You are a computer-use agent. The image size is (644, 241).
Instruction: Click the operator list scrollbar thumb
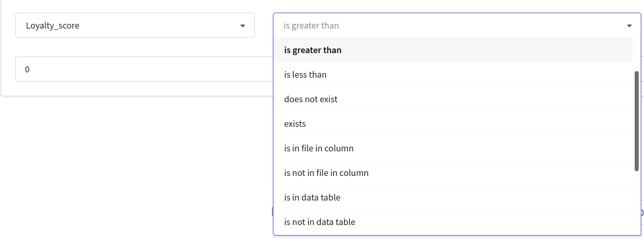(637, 121)
